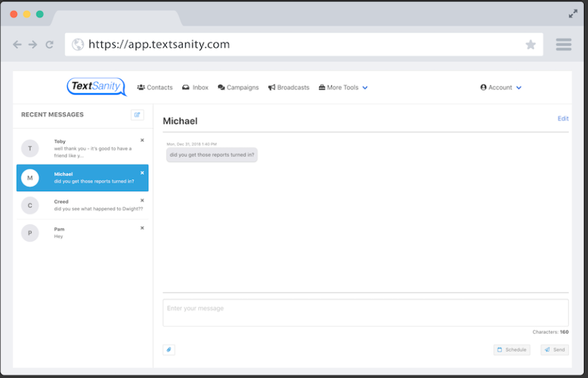Toggle fullscreen with the expand arrows icon
Image resolution: width=588 pixels, height=378 pixels.
click(573, 14)
